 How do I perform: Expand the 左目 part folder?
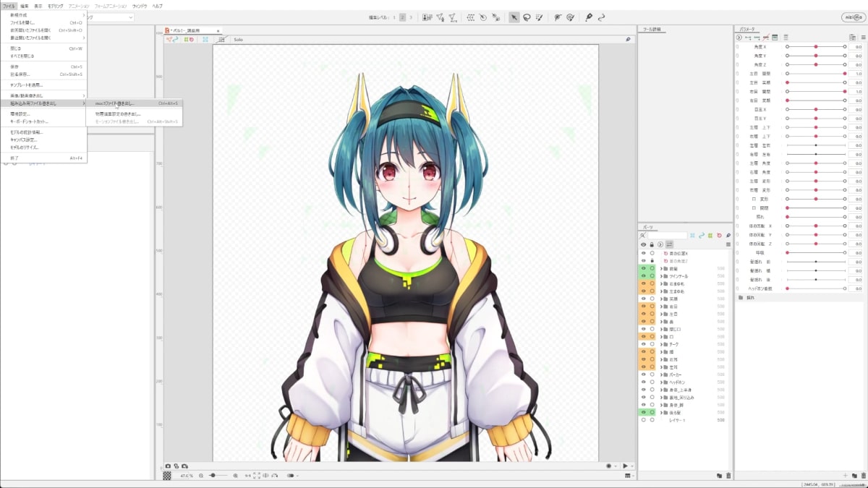pos(661,314)
